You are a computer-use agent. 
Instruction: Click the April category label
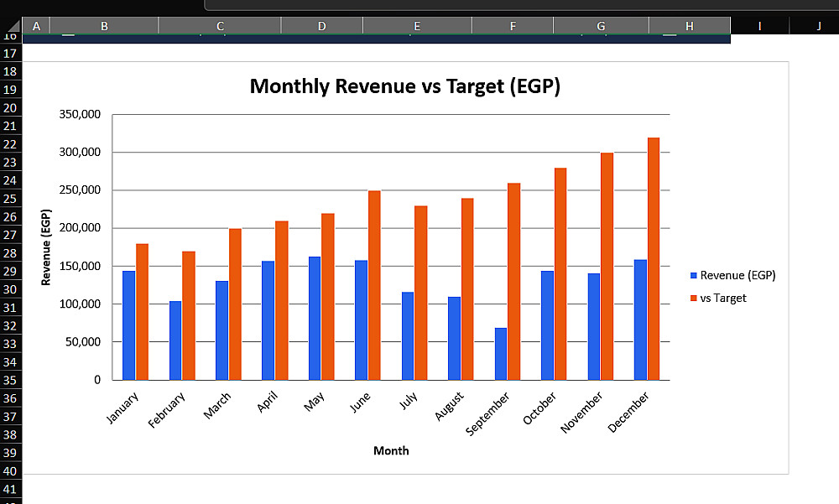[x=268, y=402]
